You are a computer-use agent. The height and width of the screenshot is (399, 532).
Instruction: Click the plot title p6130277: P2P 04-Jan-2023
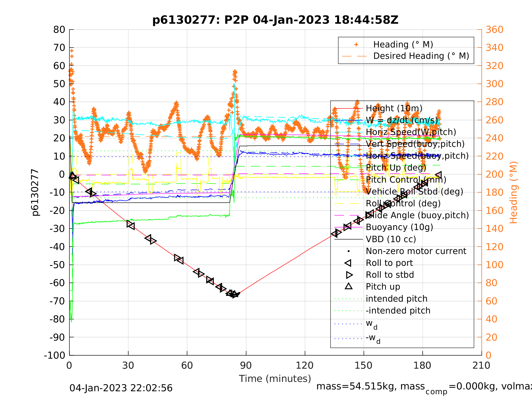point(275,20)
